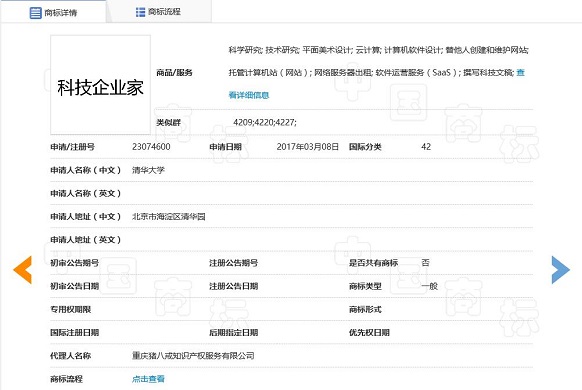Viewport: 582px width, 390px height.
Task: Click the 初审公告期号 label
Action: point(75,263)
